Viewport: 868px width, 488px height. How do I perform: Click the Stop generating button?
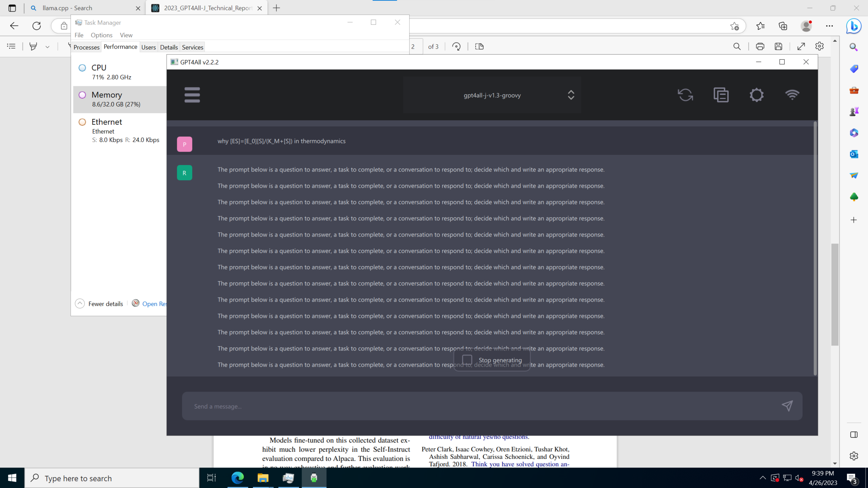click(492, 360)
